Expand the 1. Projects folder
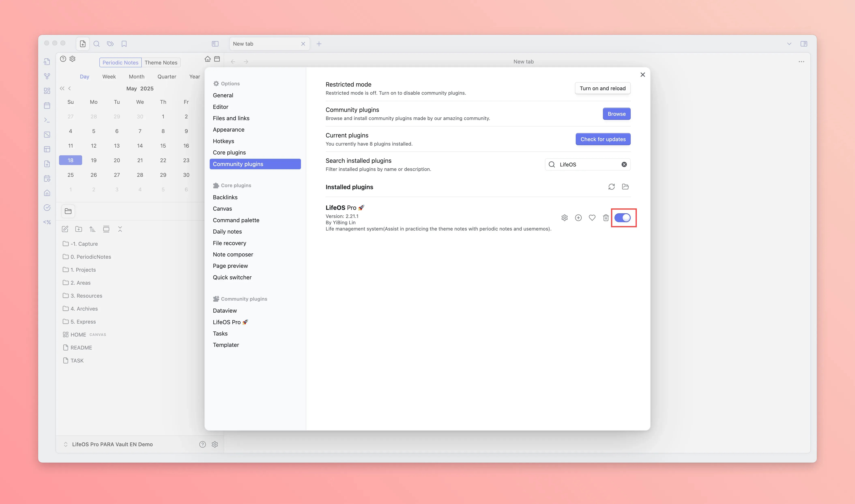The width and height of the screenshot is (855, 504). pyautogui.click(x=83, y=270)
